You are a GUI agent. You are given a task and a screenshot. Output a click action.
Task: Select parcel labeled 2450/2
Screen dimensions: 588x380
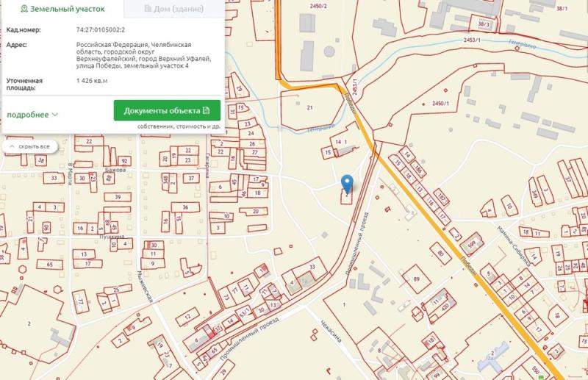click(x=318, y=6)
